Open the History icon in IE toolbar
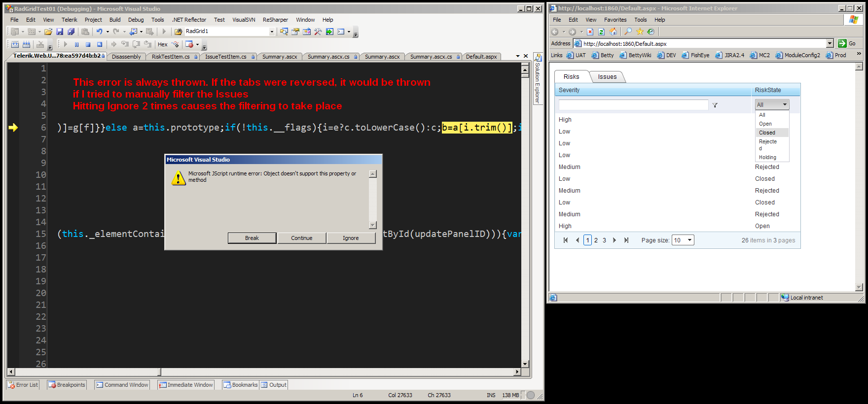The height and width of the screenshot is (404, 868). coord(651,32)
